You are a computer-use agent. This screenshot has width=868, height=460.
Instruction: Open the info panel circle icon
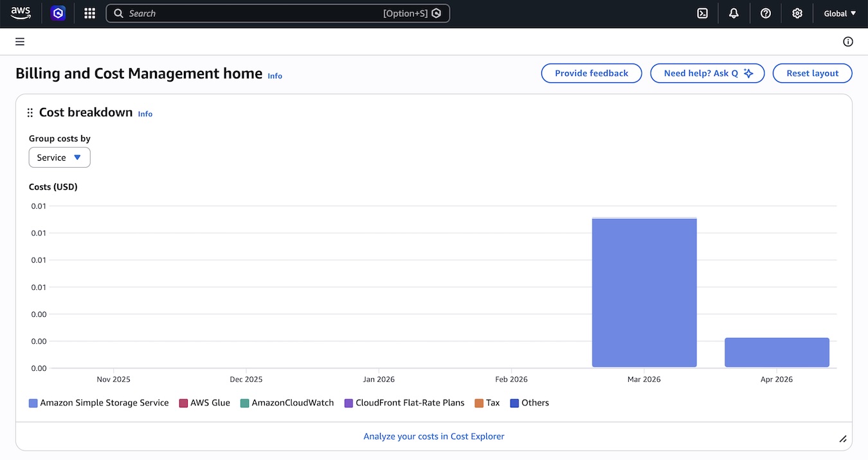[x=848, y=42]
